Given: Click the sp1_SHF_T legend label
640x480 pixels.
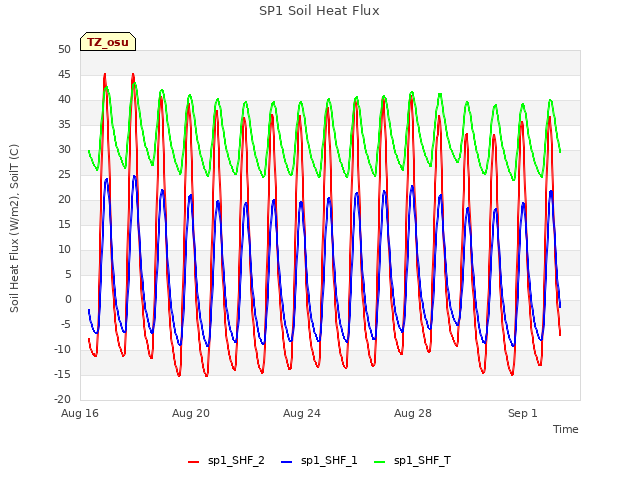Looking at the screenshot, I should [422, 460].
